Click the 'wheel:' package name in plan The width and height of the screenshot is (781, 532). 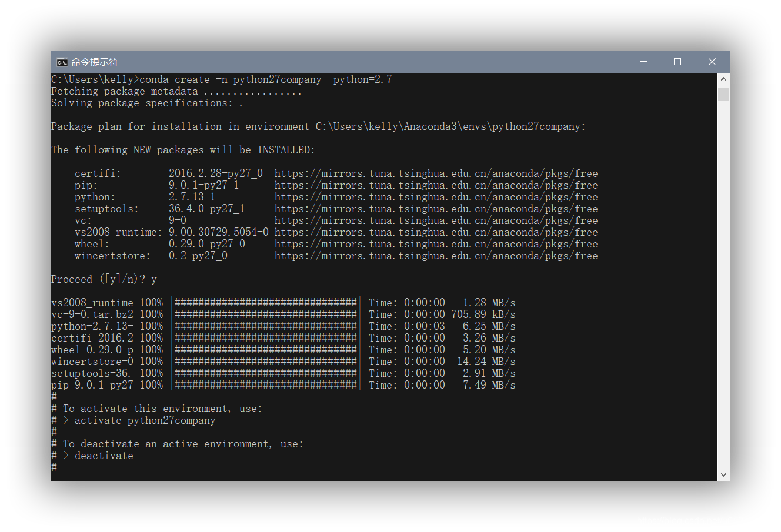click(x=92, y=244)
